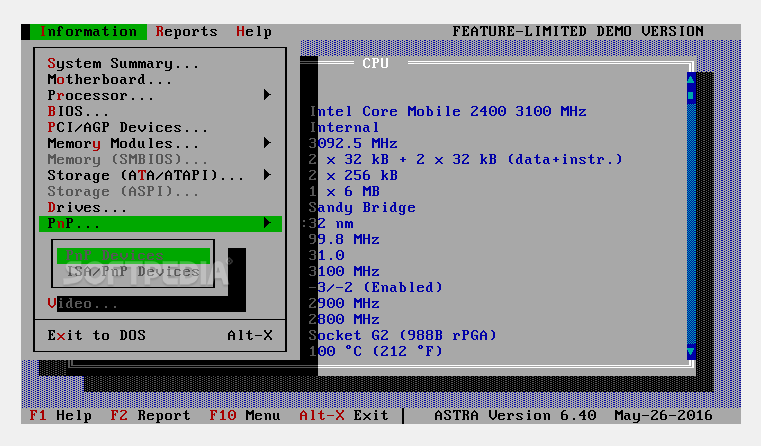The height and width of the screenshot is (446, 761).
Task: Choose ISA/PnP Devices in submenu
Action: pyautogui.click(x=133, y=272)
